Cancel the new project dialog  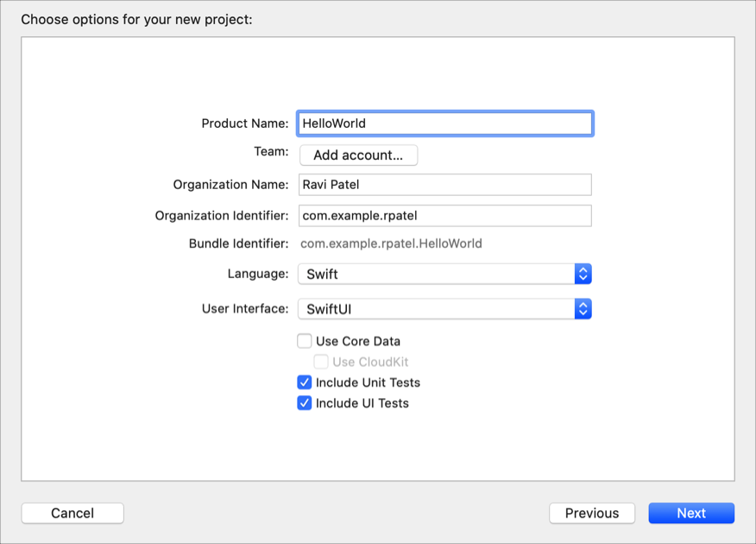tap(72, 513)
